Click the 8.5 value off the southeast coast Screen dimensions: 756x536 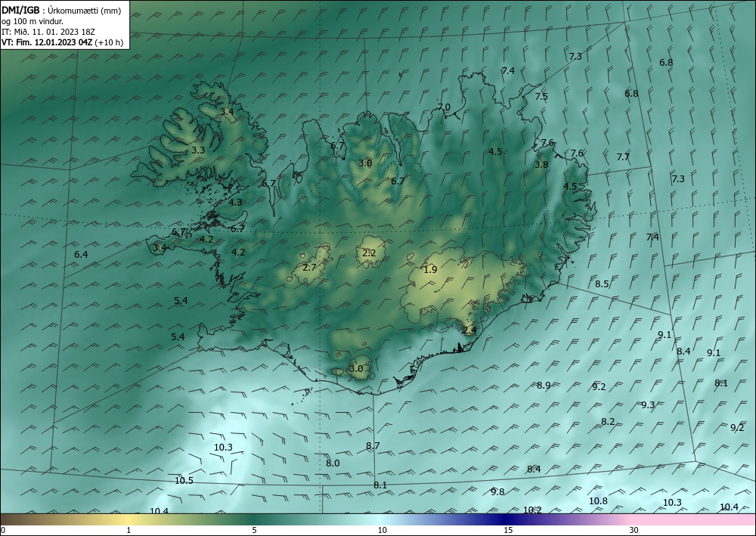coord(602,284)
